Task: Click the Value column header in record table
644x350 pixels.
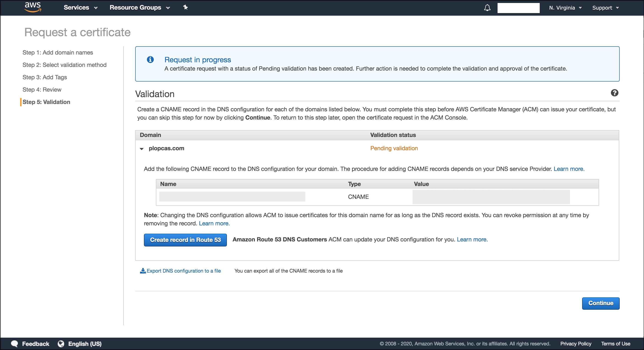Action: tap(421, 184)
